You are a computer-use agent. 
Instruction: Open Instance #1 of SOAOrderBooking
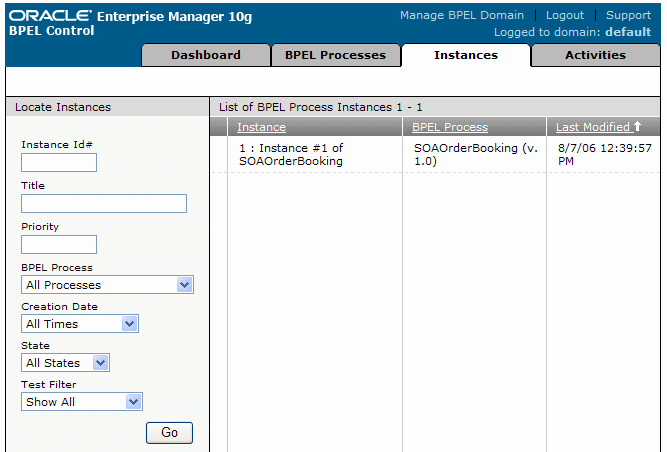(291, 154)
